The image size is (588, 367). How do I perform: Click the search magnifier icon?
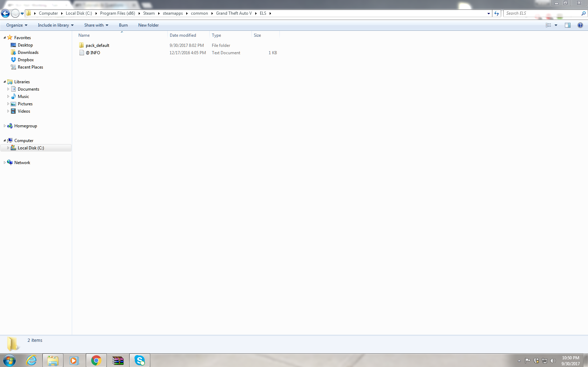tap(583, 13)
